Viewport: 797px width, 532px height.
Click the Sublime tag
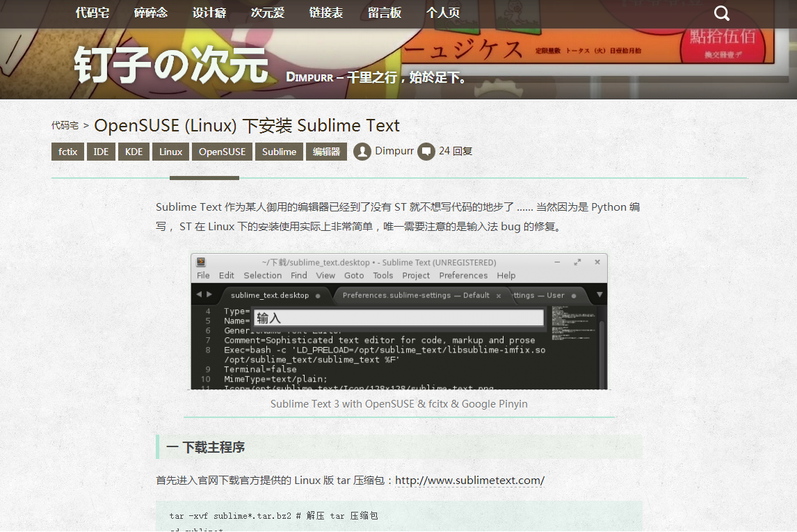point(279,152)
